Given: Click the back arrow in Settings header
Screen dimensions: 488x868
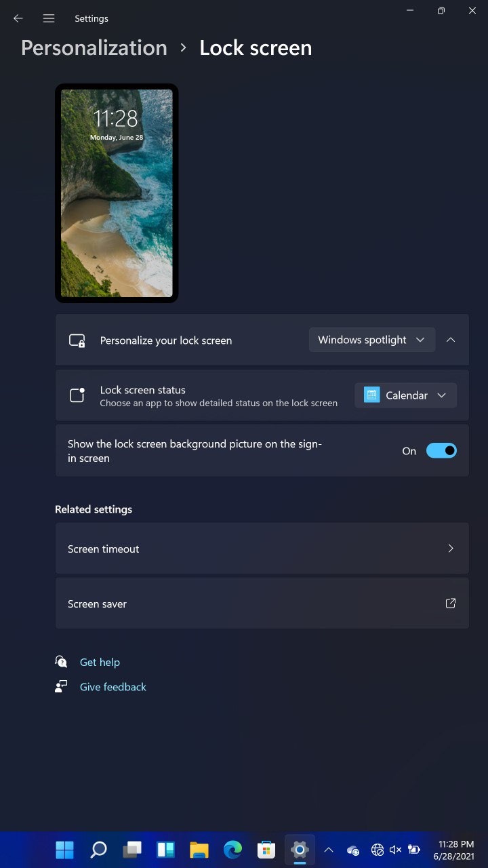Looking at the screenshot, I should 18,18.
